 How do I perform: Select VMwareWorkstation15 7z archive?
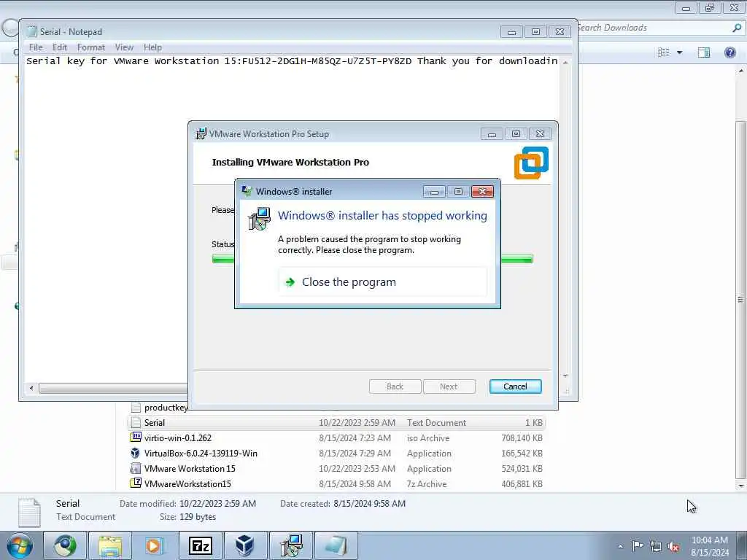(x=336, y=483)
